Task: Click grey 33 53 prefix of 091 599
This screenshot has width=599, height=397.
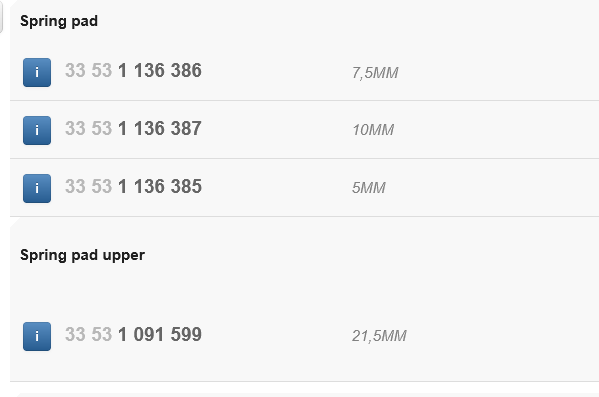Action: (88, 335)
